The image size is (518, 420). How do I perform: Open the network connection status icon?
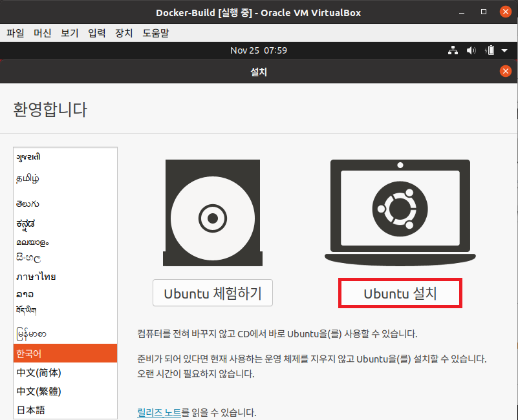point(453,50)
